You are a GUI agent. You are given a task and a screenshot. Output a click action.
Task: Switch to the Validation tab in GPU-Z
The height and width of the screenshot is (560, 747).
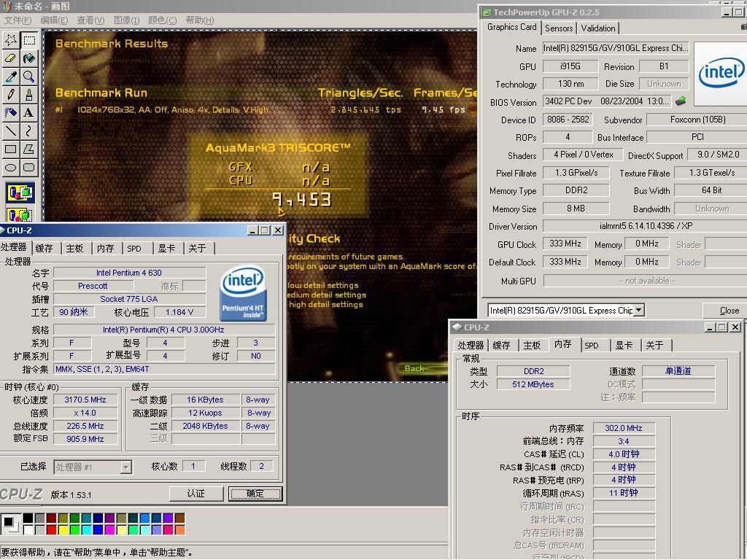tap(598, 28)
